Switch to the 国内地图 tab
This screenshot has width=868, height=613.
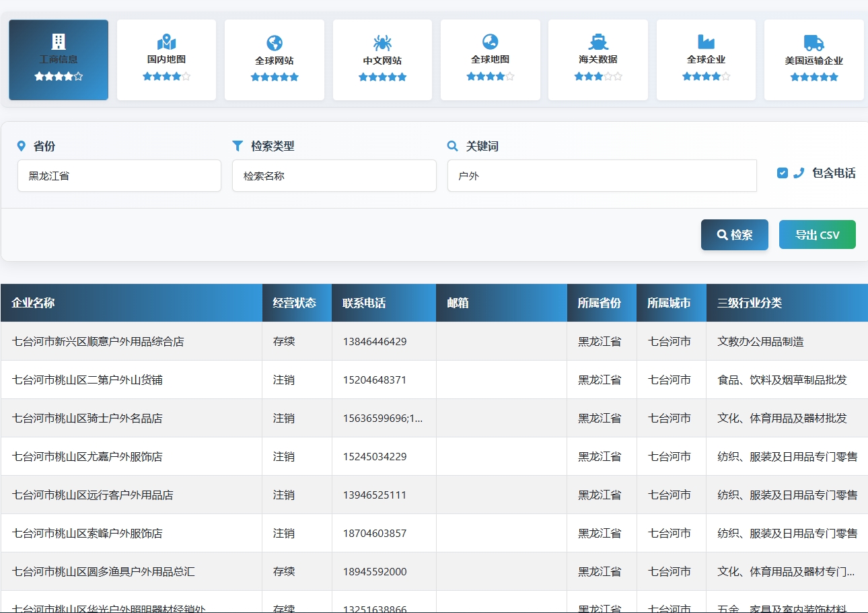coord(166,60)
